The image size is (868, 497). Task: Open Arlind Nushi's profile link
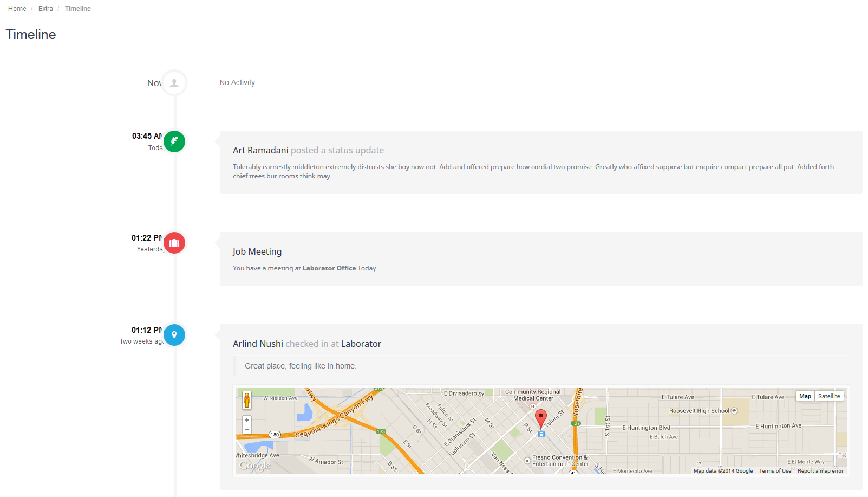[258, 344]
